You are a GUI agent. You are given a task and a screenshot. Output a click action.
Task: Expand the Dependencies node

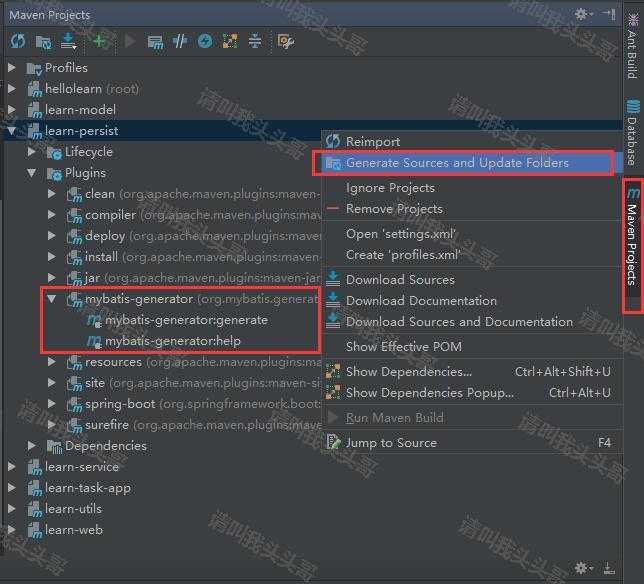32,445
